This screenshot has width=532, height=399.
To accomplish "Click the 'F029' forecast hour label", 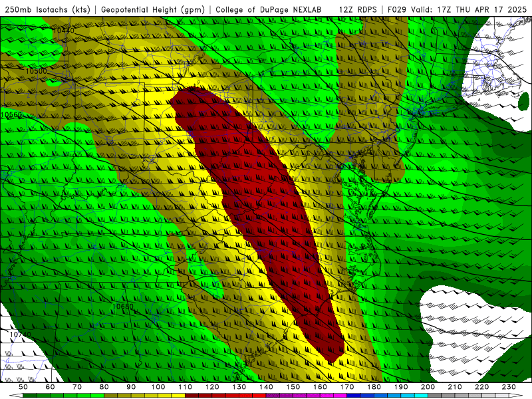I will [398, 9].
